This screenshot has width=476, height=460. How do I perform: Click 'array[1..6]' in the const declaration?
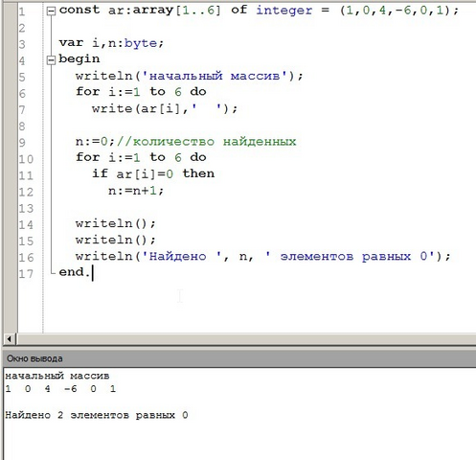[x=177, y=11]
